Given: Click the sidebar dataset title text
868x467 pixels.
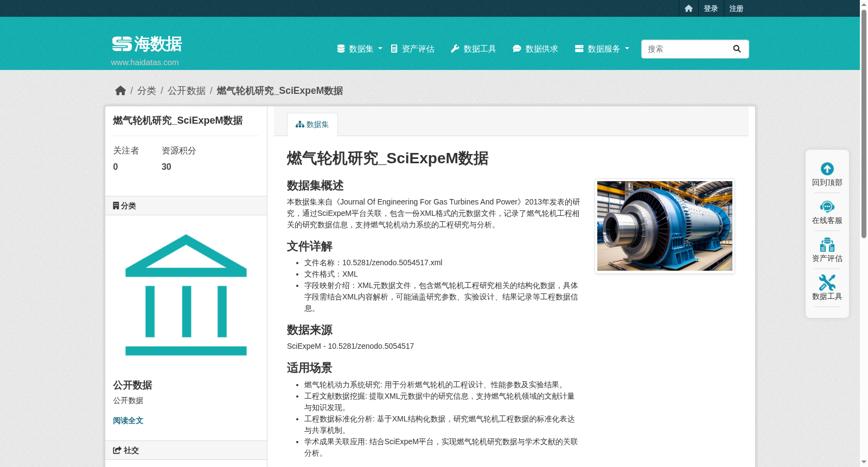Looking at the screenshot, I should click(178, 120).
